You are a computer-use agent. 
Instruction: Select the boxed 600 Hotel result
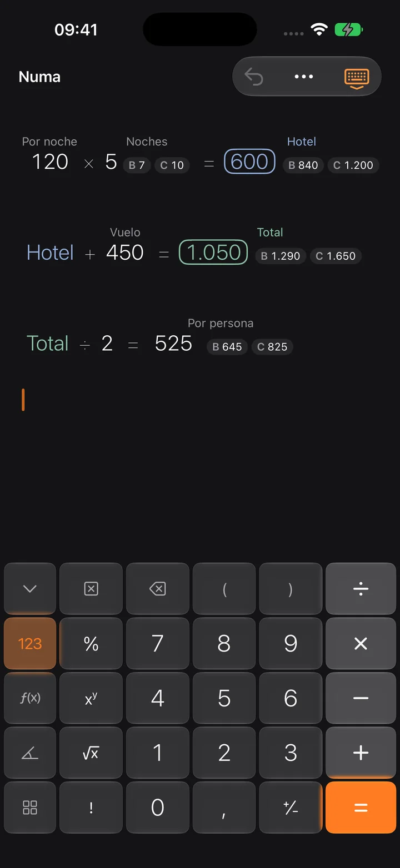coord(249,162)
